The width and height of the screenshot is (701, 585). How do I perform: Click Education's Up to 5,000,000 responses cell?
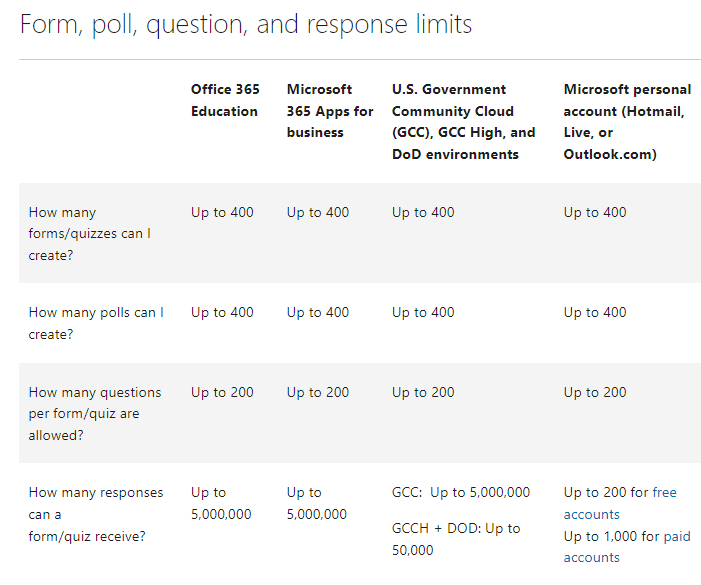click(221, 503)
